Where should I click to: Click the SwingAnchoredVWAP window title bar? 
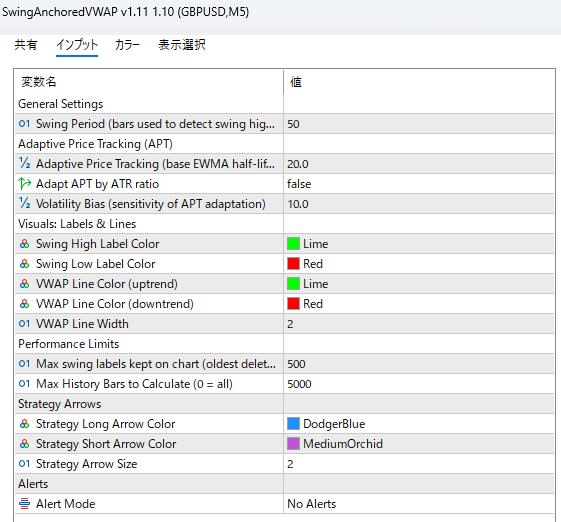[x=280, y=13]
